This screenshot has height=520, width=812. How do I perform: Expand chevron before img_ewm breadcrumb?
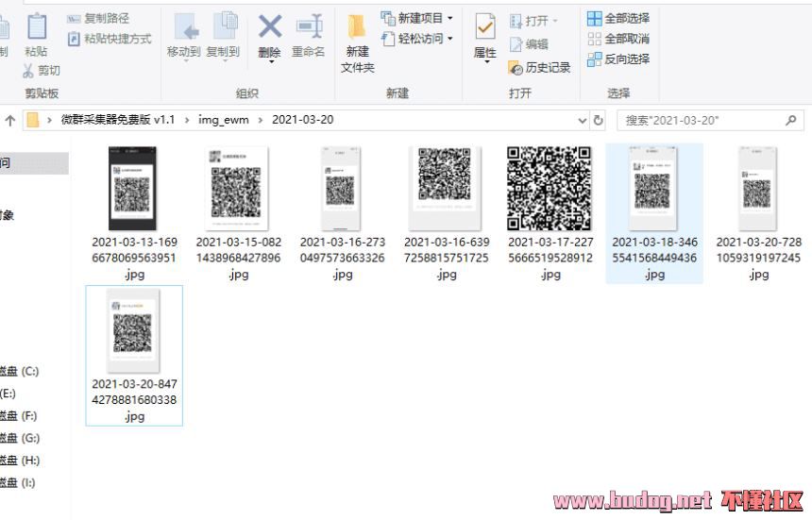[187, 120]
